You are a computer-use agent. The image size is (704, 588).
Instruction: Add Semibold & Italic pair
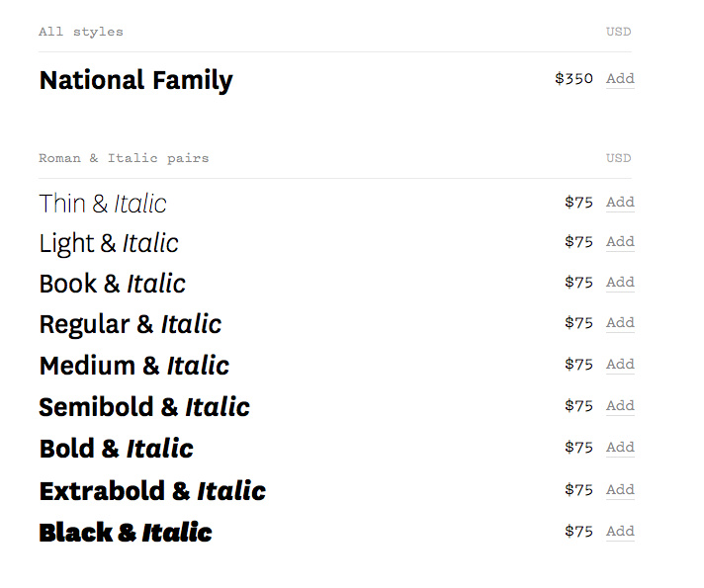[620, 406]
